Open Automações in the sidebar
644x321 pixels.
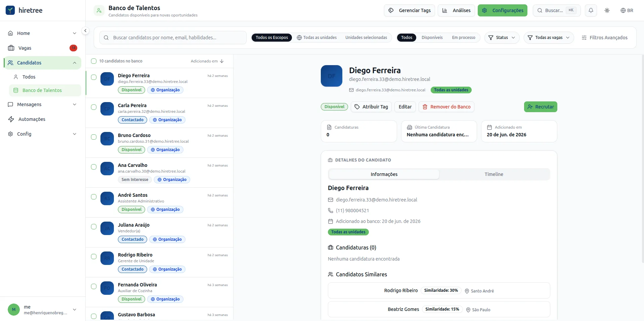click(42, 119)
